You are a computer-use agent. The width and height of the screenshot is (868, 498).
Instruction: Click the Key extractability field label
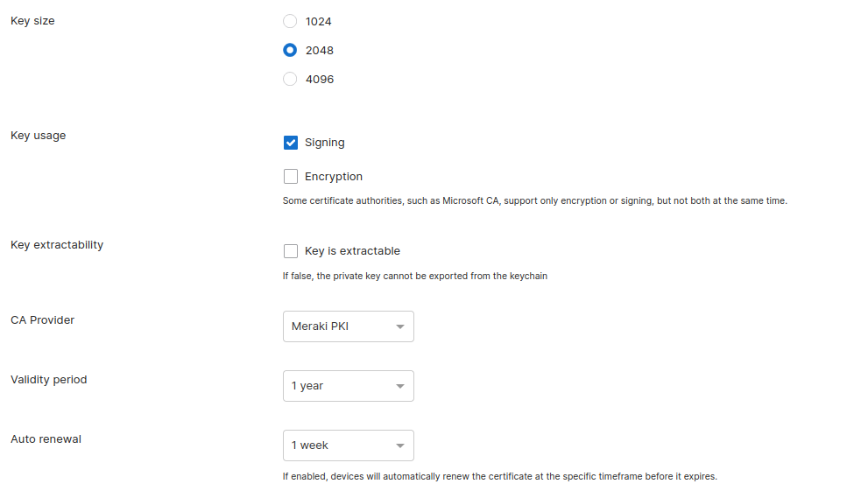[x=57, y=245]
